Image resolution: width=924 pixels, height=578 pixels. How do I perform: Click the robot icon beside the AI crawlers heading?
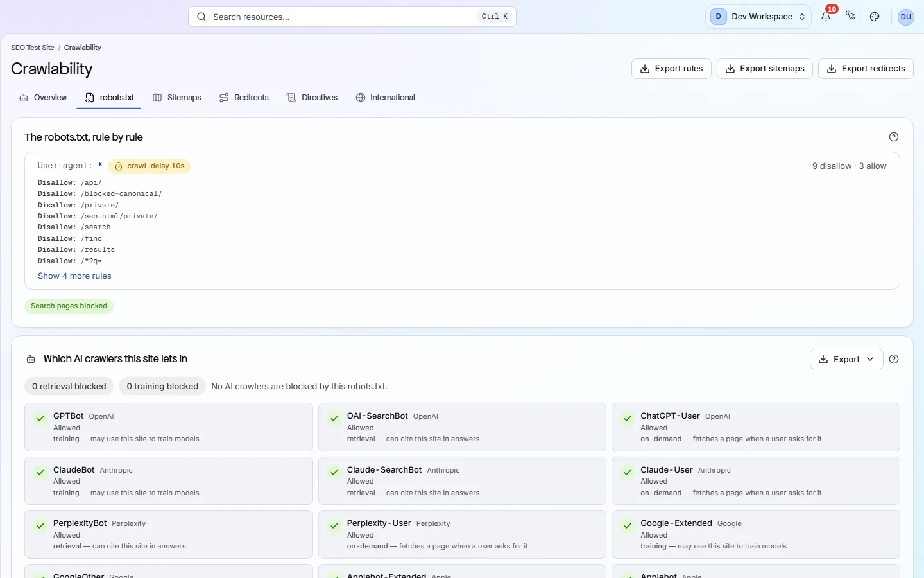pos(31,359)
